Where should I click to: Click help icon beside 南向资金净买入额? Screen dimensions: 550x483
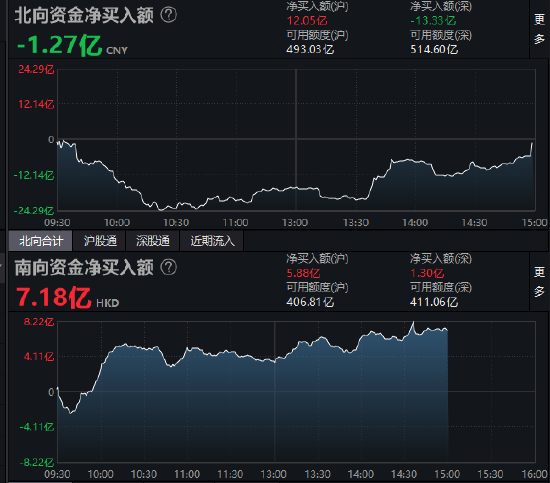tap(168, 268)
